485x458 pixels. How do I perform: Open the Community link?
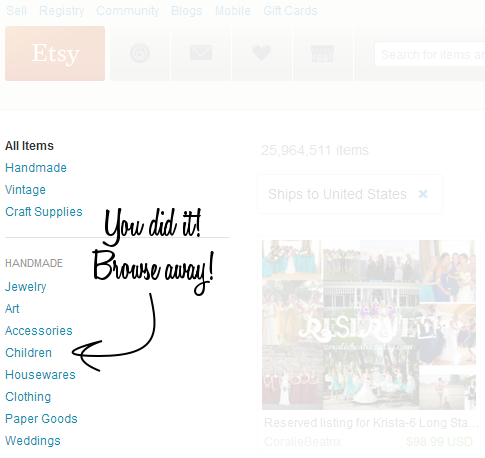(x=128, y=11)
